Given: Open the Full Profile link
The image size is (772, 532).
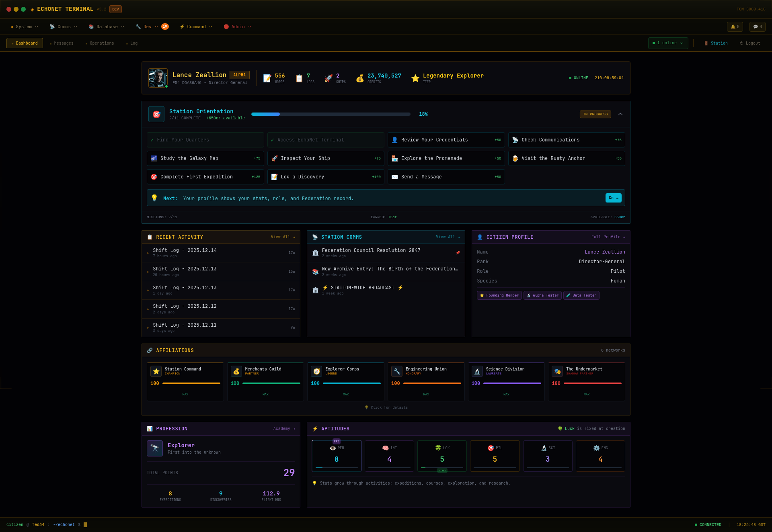Looking at the screenshot, I should (608, 237).
